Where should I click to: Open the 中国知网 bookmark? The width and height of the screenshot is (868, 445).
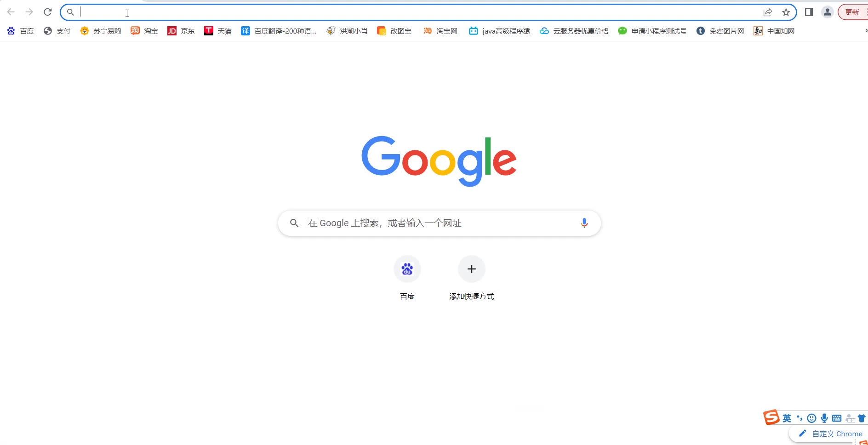(x=774, y=31)
